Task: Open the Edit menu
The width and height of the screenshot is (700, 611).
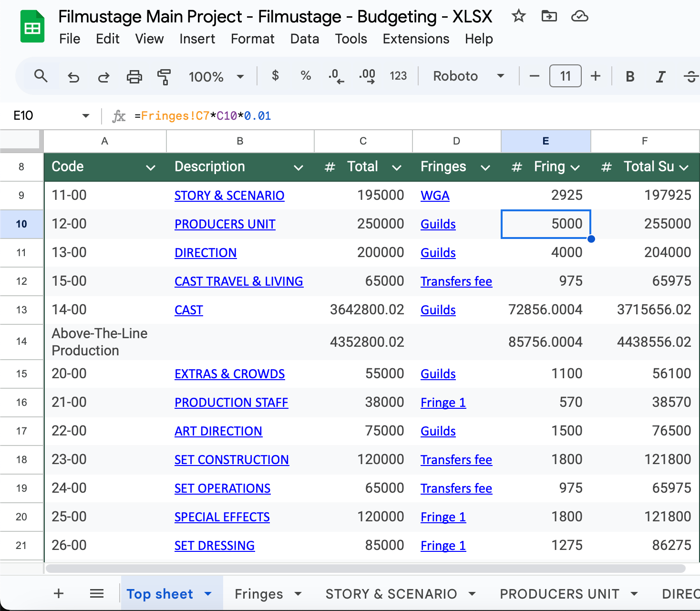Action: click(108, 39)
